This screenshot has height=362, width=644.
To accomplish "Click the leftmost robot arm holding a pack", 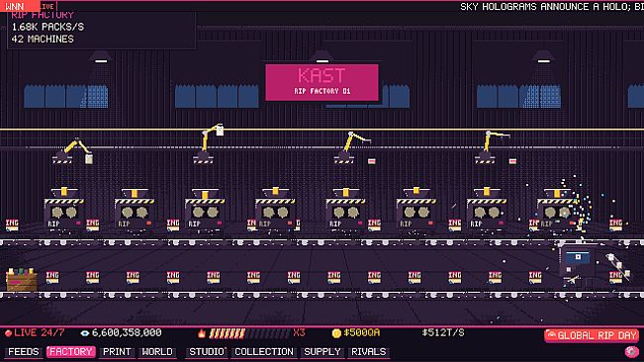I will point(72,150).
